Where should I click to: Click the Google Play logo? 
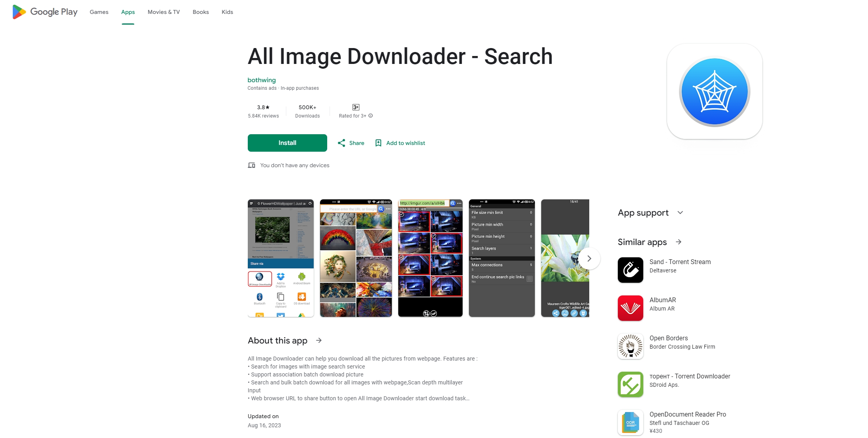pyautogui.click(x=44, y=12)
